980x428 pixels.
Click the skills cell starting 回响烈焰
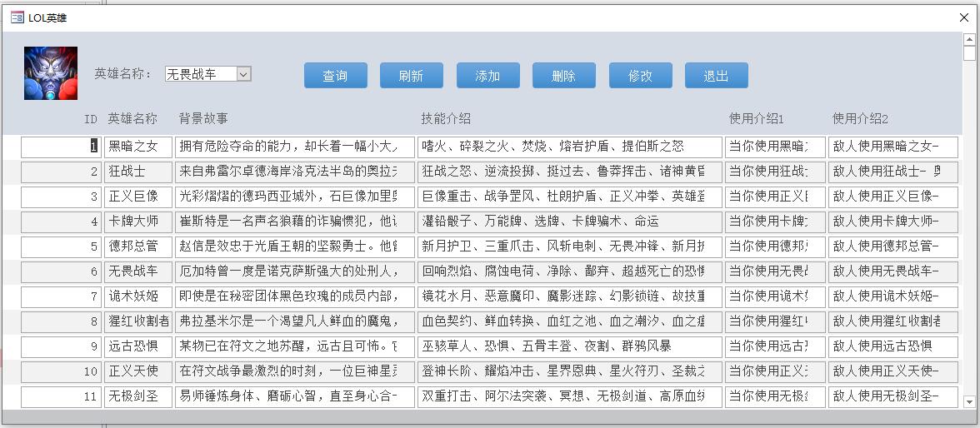(570, 271)
